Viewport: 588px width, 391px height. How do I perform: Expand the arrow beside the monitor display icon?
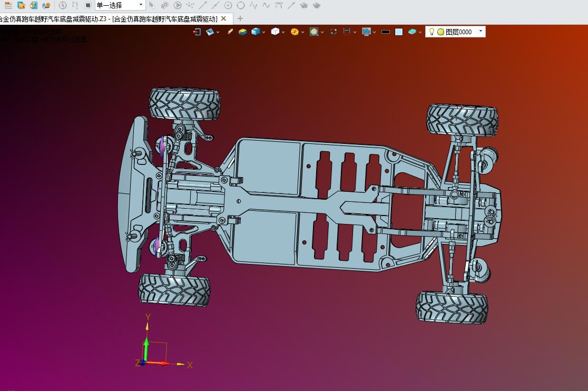(375, 32)
